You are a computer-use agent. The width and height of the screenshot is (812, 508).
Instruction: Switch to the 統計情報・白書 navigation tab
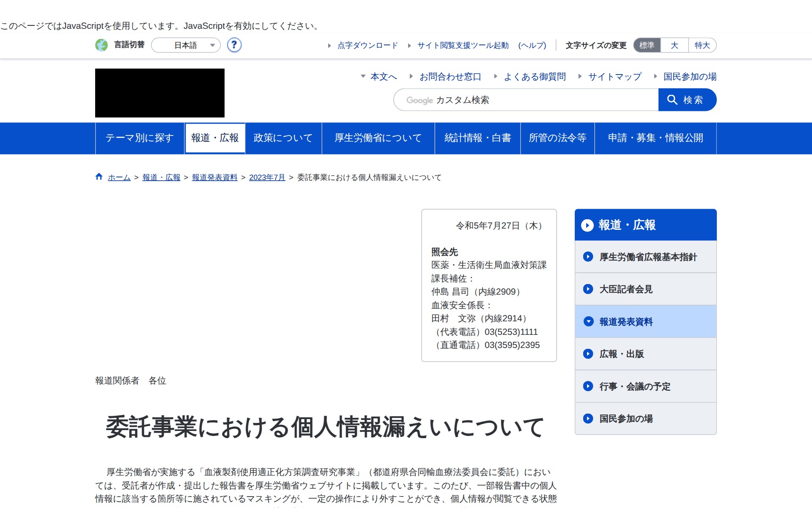[x=477, y=138]
